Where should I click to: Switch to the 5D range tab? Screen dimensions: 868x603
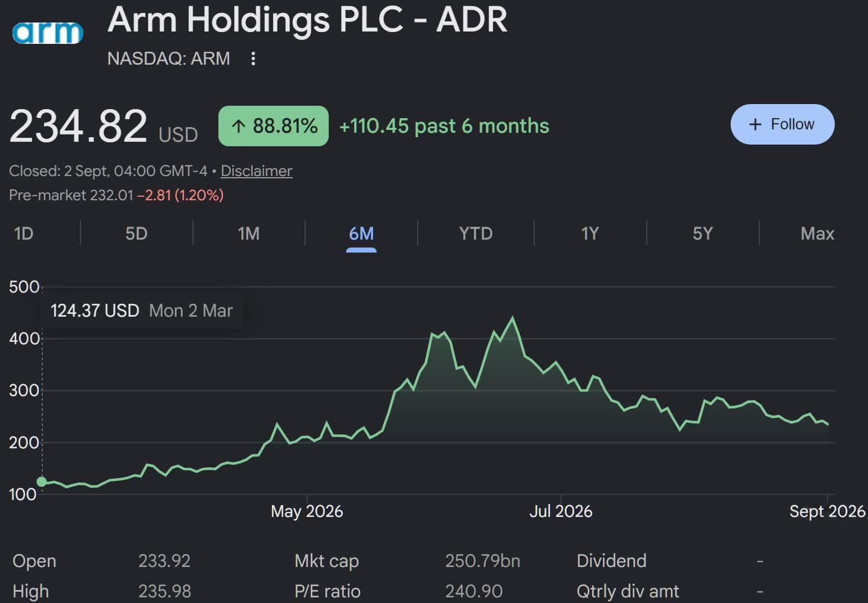136,233
